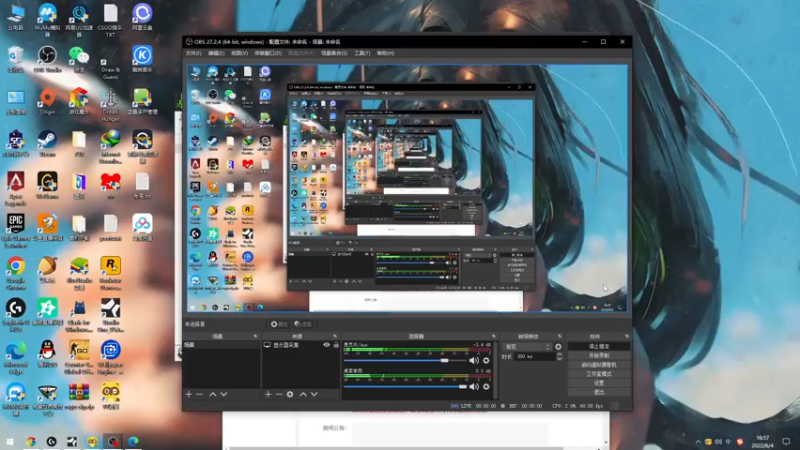The image size is (800, 450).
Task: Open the 工具(T) menu in OBS
Action: pyautogui.click(x=362, y=53)
